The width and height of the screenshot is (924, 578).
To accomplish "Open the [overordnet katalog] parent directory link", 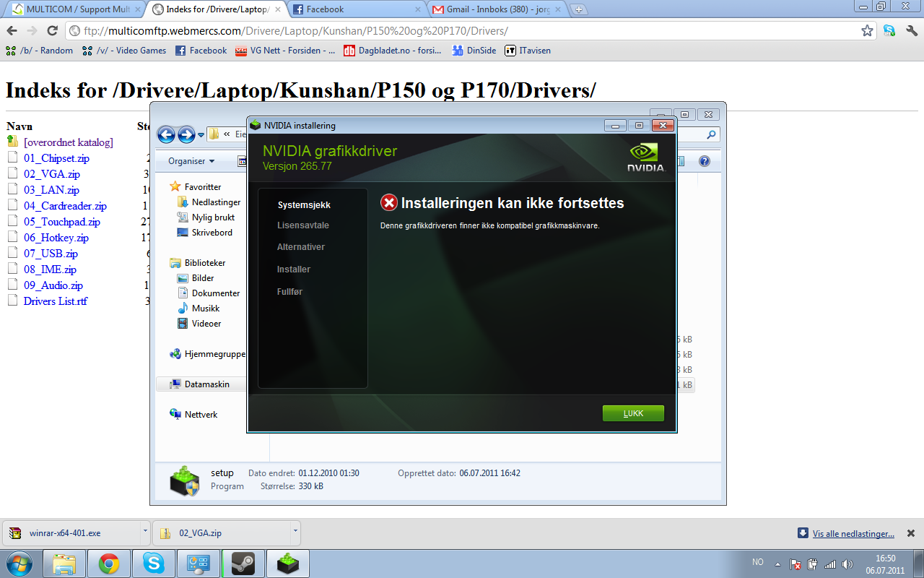I will coord(68,142).
